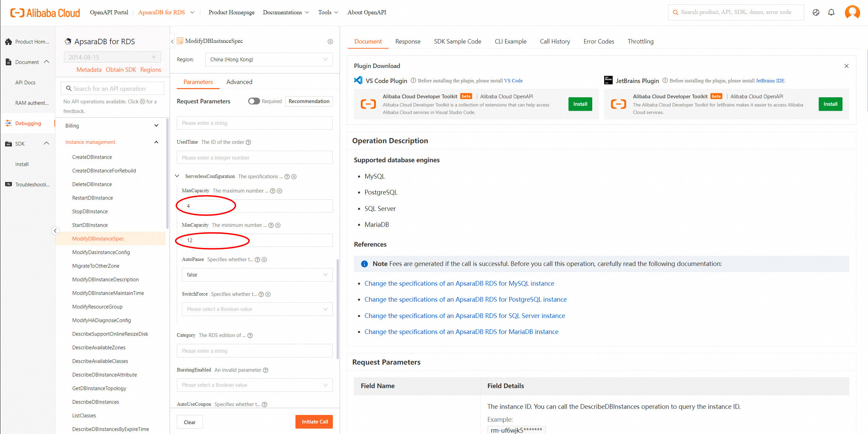
Task: Toggle the Required parameters switch
Action: coord(254,101)
